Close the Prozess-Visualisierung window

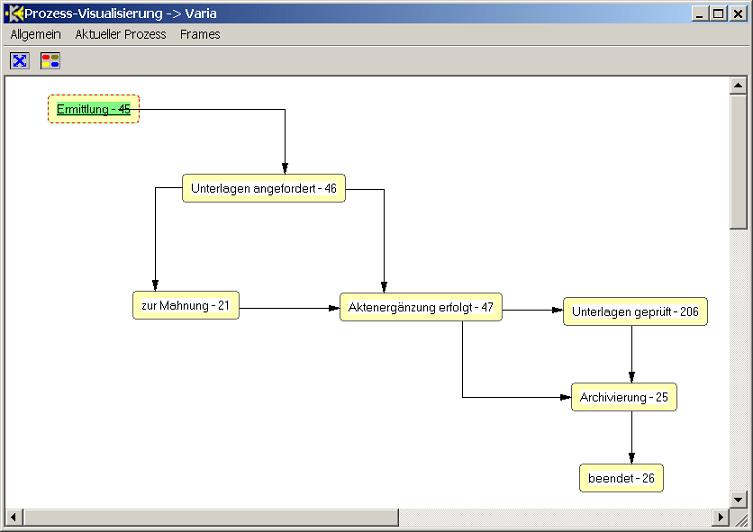(737, 13)
